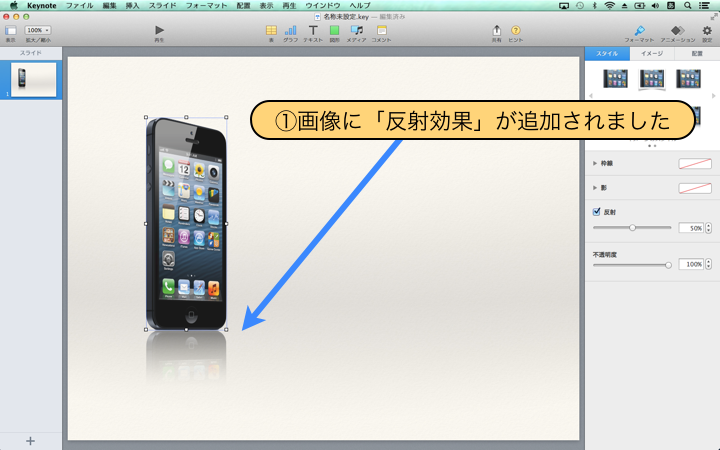
Task: Edit the 50% reflection value field
Action: point(691,228)
